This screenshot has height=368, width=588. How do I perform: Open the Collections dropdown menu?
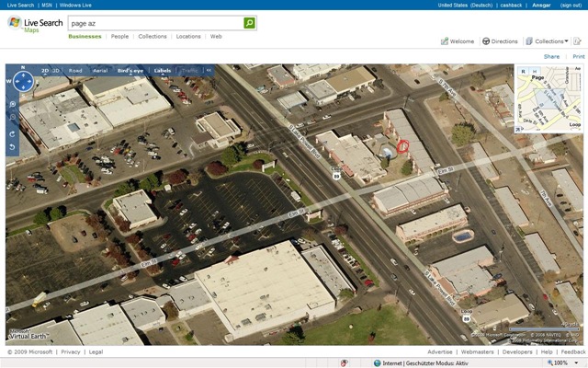[x=567, y=41]
